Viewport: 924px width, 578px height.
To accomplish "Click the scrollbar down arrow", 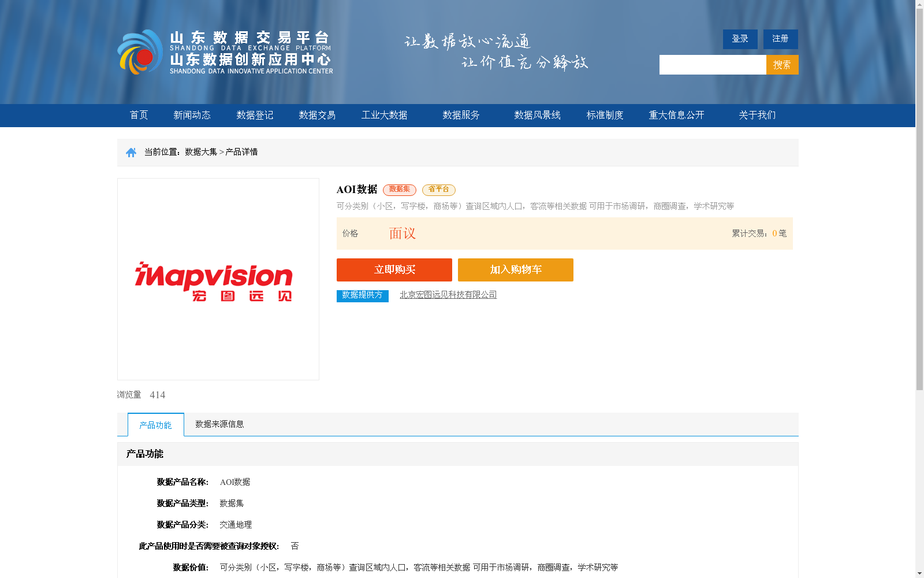I will point(919,573).
